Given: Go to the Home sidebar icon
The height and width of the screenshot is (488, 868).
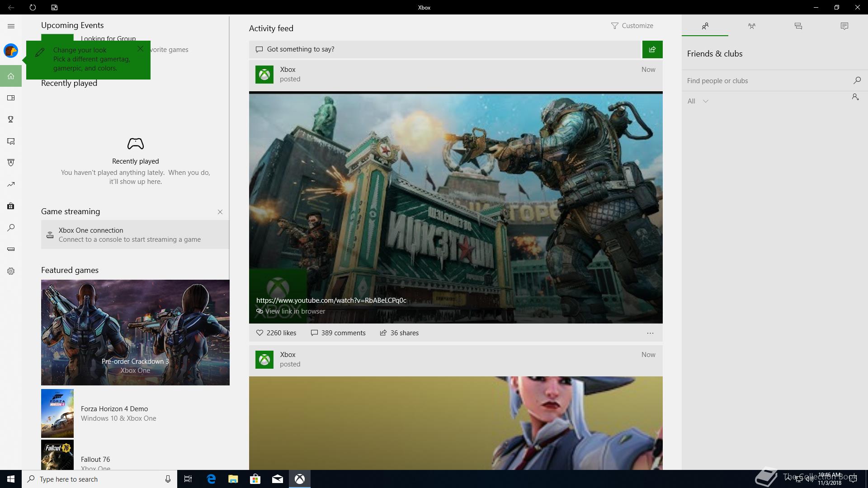Looking at the screenshot, I should (x=11, y=76).
